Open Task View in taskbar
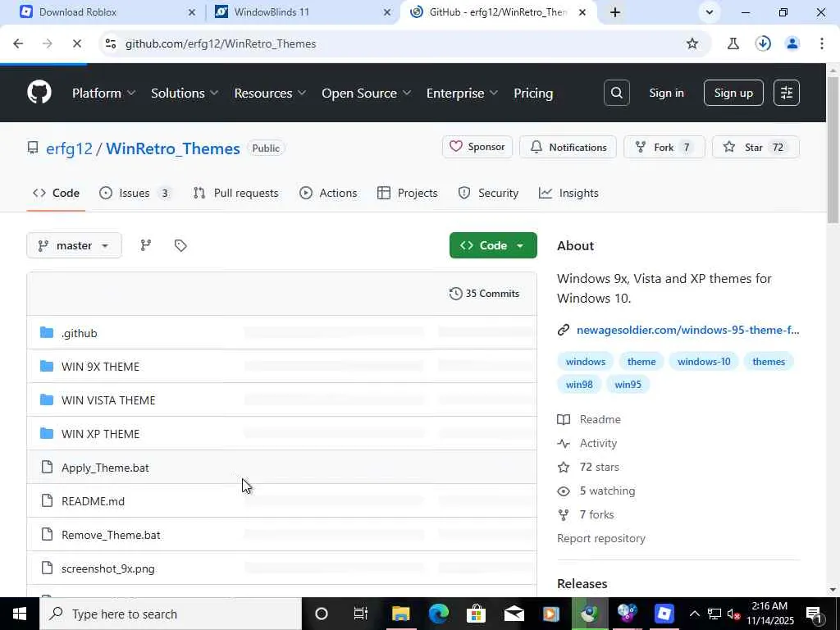This screenshot has width=840, height=630. [x=361, y=614]
